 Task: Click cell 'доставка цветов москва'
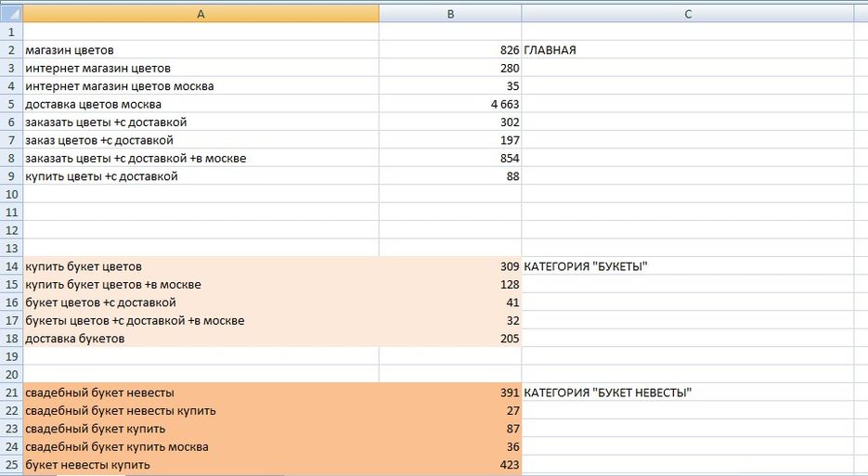201,104
